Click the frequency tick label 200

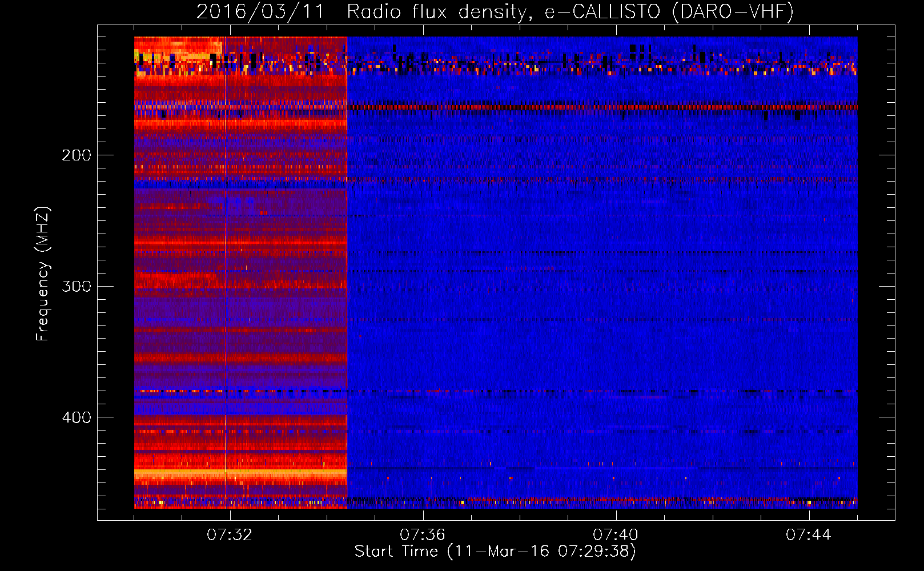(x=77, y=155)
